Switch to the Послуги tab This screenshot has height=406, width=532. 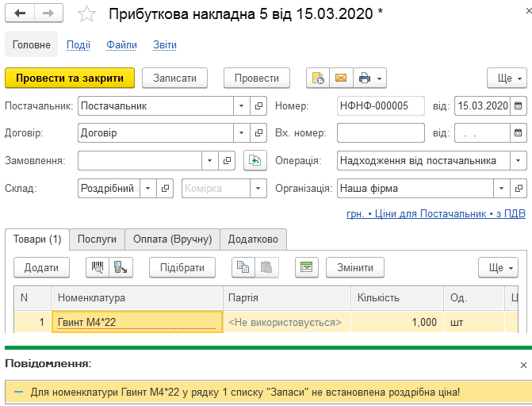pyautogui.click(x=97, y=239)
